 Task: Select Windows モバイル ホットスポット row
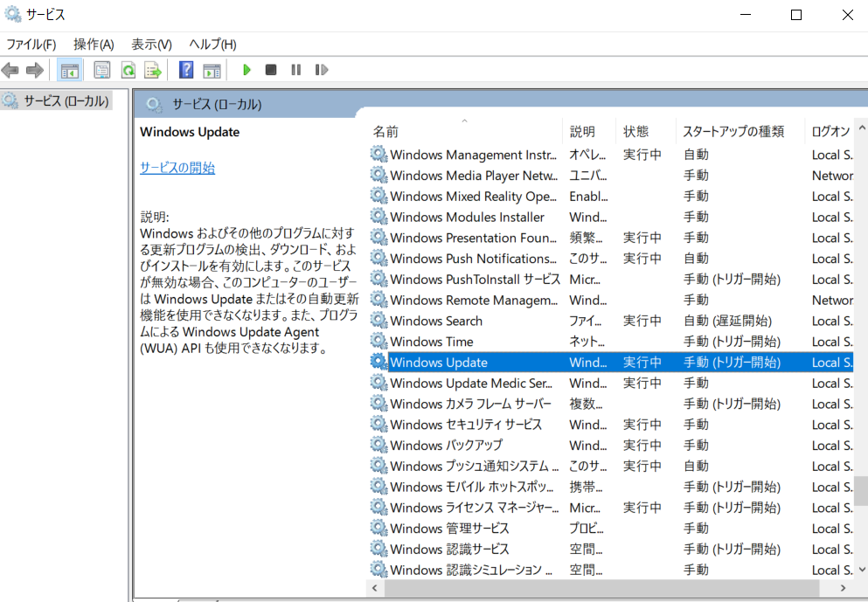click(611, 487)
